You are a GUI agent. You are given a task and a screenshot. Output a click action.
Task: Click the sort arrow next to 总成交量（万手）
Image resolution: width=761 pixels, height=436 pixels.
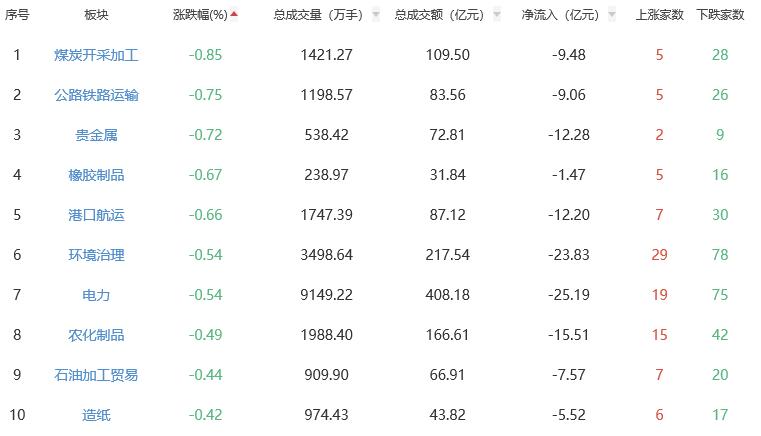pos(376,15)
